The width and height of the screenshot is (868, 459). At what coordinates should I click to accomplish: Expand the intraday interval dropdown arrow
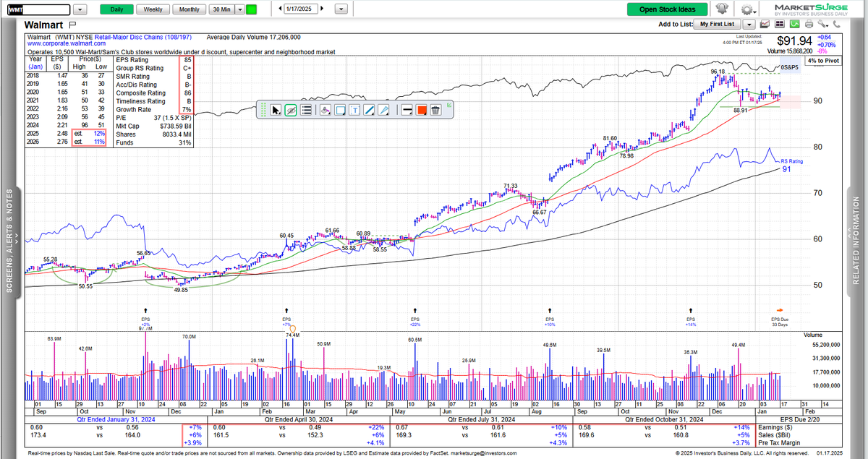tap(239, 9)
